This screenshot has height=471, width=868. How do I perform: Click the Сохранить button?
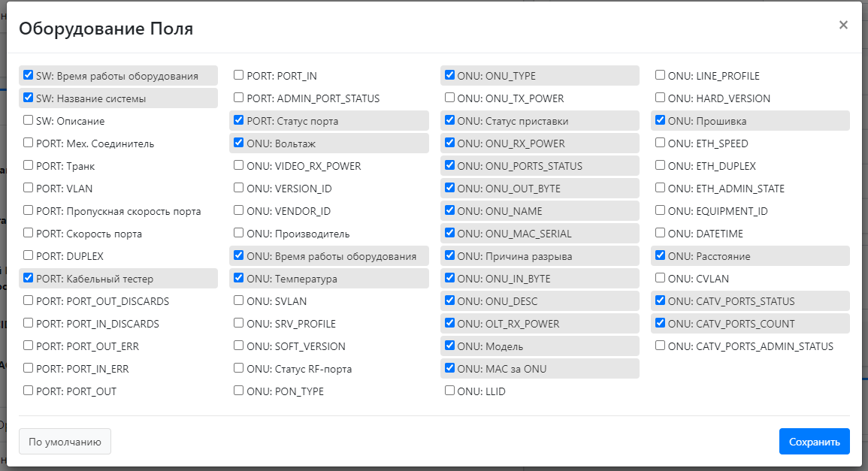coord(814,442)
